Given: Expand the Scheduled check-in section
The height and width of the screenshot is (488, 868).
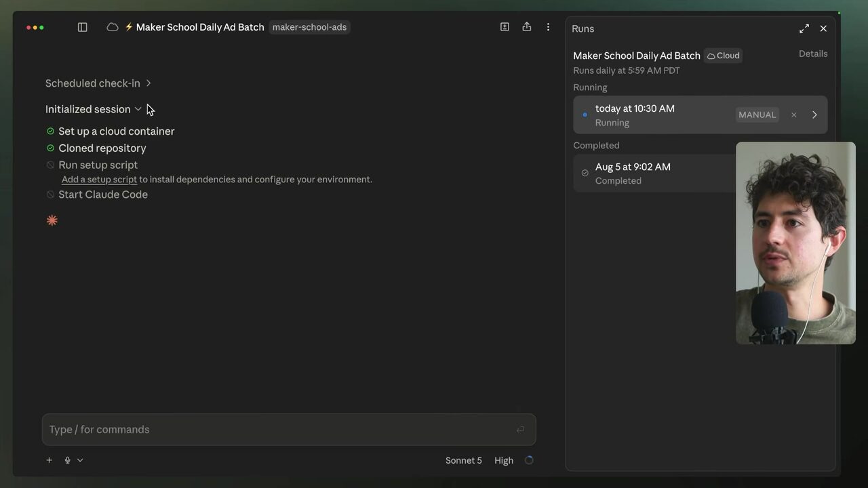Looking at the screenshot, I should coord(98,83).
